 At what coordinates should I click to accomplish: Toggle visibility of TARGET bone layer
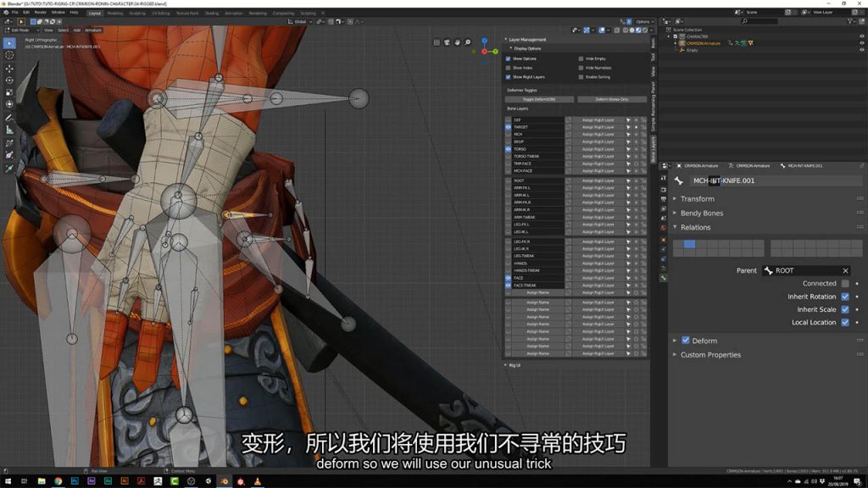coord(509,127)
